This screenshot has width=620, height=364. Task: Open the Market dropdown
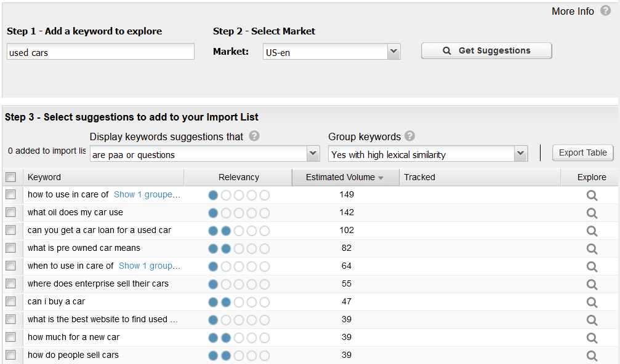(x=393, y=51)
